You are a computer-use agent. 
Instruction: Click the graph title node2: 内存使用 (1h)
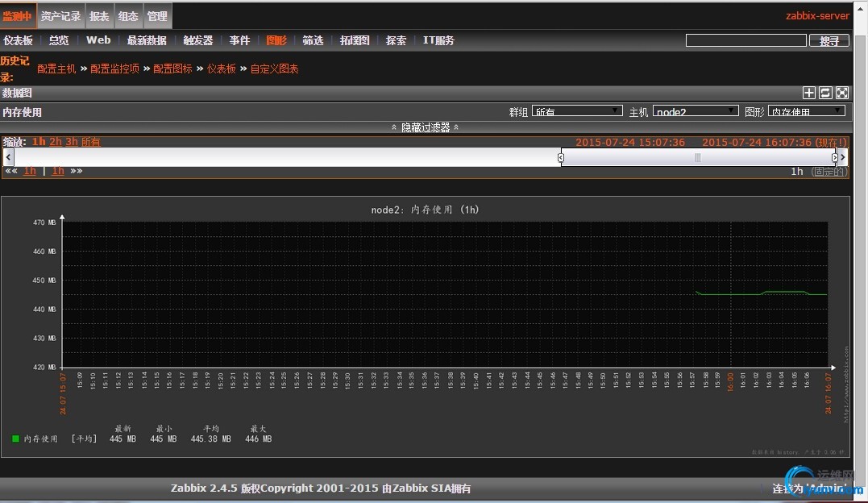(426, 210)
